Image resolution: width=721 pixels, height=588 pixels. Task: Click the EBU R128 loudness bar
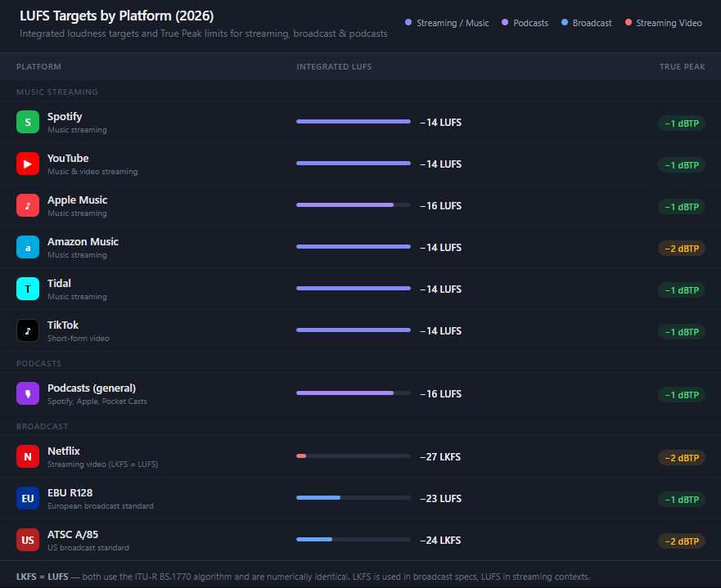click(x=354, y=498)
